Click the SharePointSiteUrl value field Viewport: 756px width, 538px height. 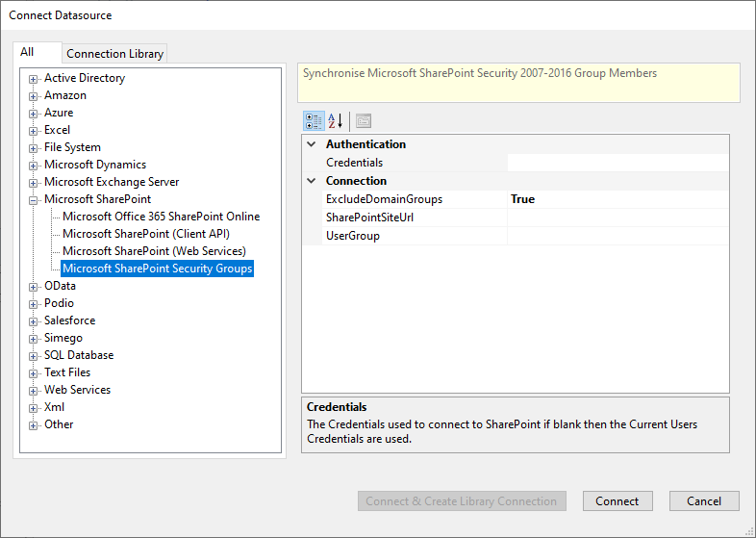pos(618,218)
